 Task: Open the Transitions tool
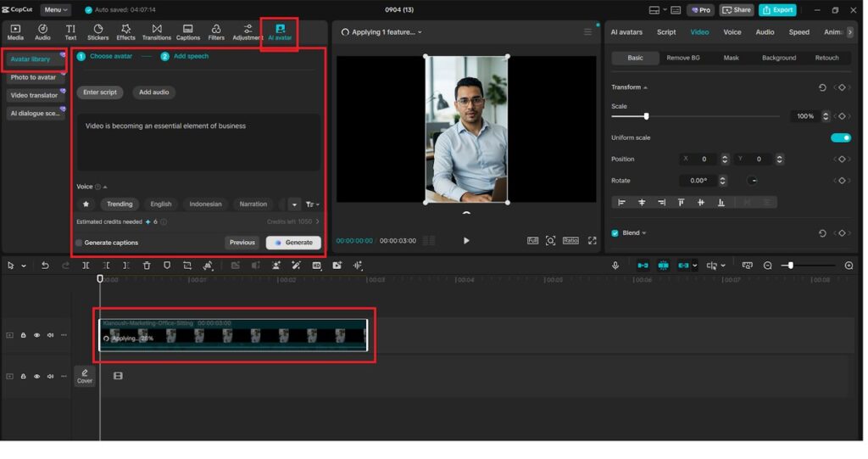coord(156,32)
